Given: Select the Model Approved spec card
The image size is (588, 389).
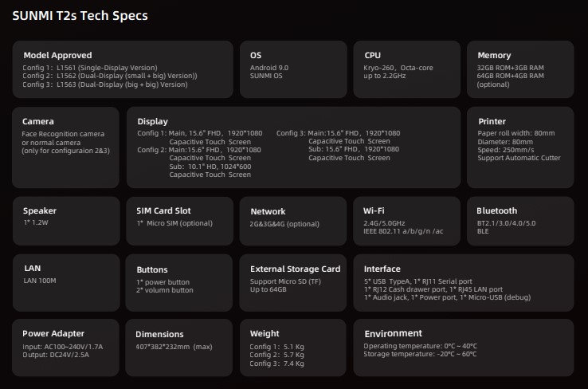Looking at the screenshot, I should coord(123,69).
